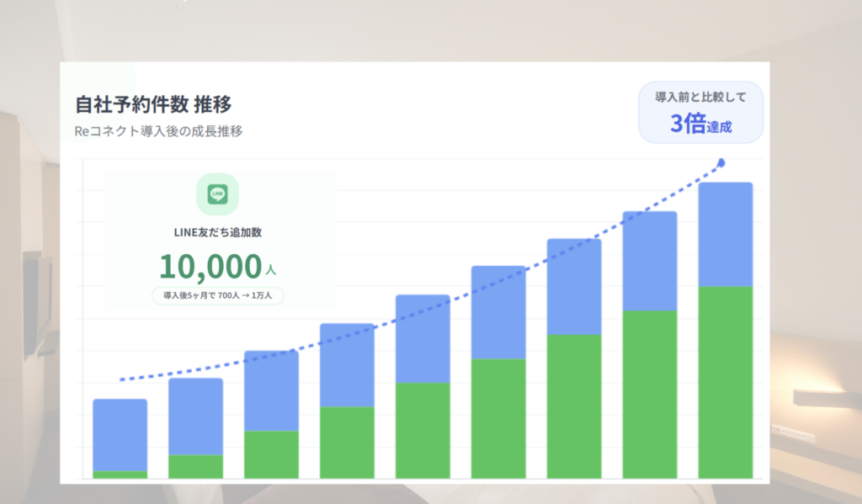
Task: Select the green segment of the fifth bar
Action: click(x=423, y=430)
